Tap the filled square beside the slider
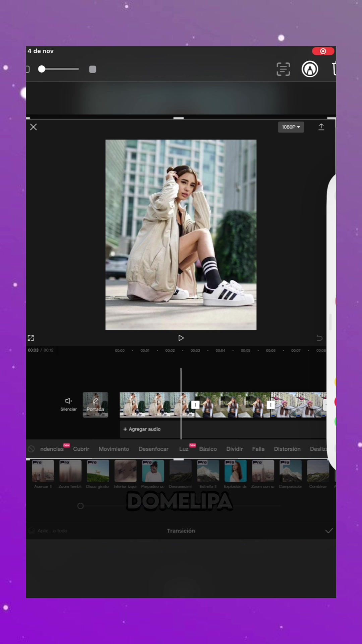The width and height of the screenshot is (362, 644). pyautogui.click(x=93, y=69)
